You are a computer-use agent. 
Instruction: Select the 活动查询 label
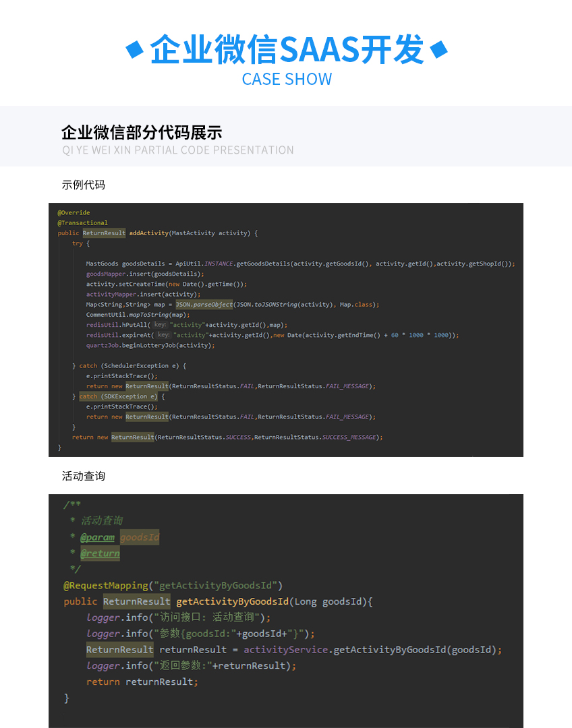(x=84, y=476)
